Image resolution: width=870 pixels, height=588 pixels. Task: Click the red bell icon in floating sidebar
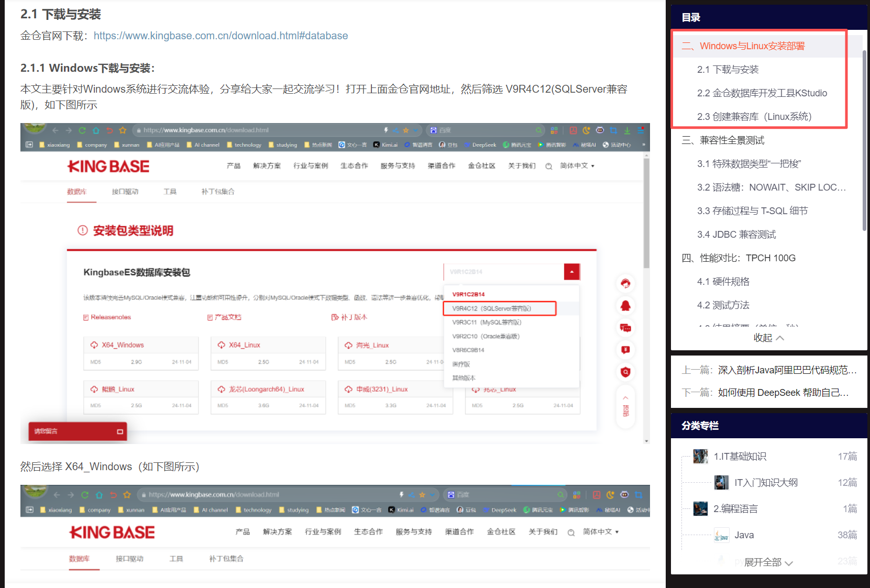625,306
